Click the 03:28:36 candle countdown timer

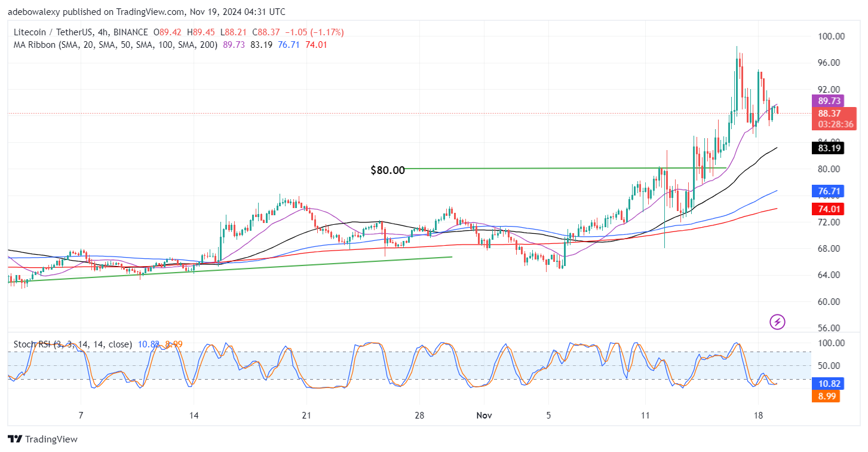tap(834, 124)
